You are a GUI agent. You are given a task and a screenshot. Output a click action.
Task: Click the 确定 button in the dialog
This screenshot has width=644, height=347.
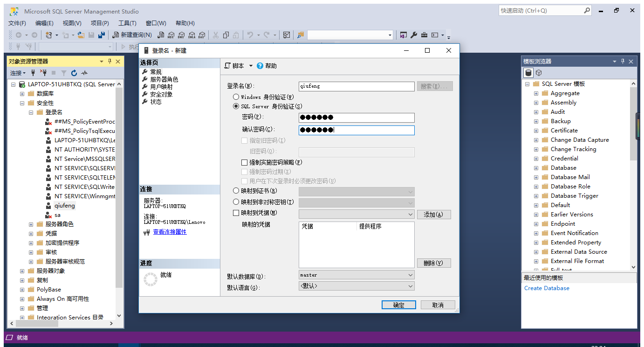coord(398,305)
